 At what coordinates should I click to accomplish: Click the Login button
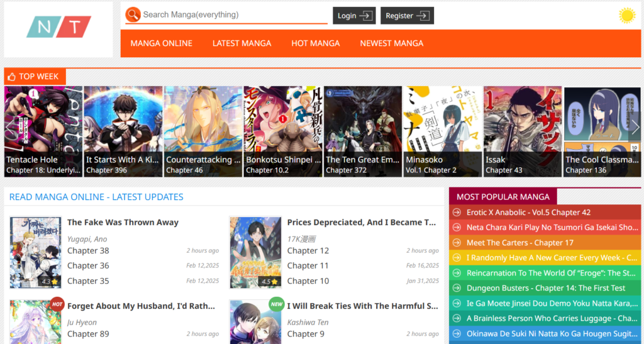(x=354, y=16)
